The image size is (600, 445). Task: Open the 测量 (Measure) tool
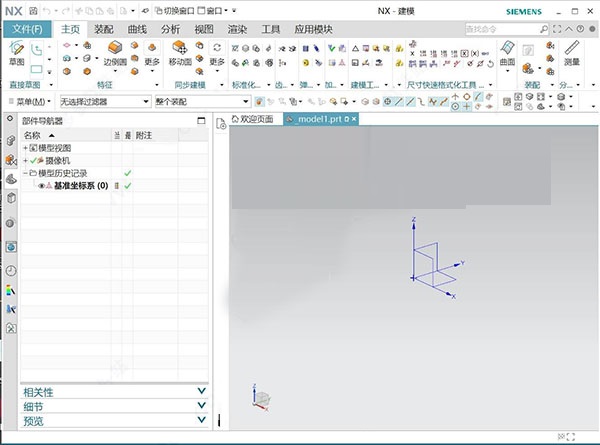[572, 52]
